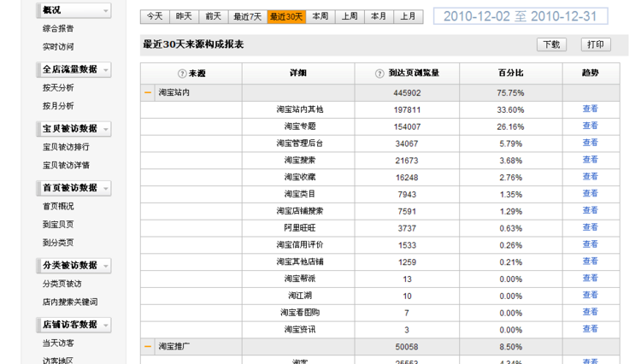This screenshot has height=364, width=641.
Task: Open 当天访客 in the sidebar
Action: [x=58, y=343]
